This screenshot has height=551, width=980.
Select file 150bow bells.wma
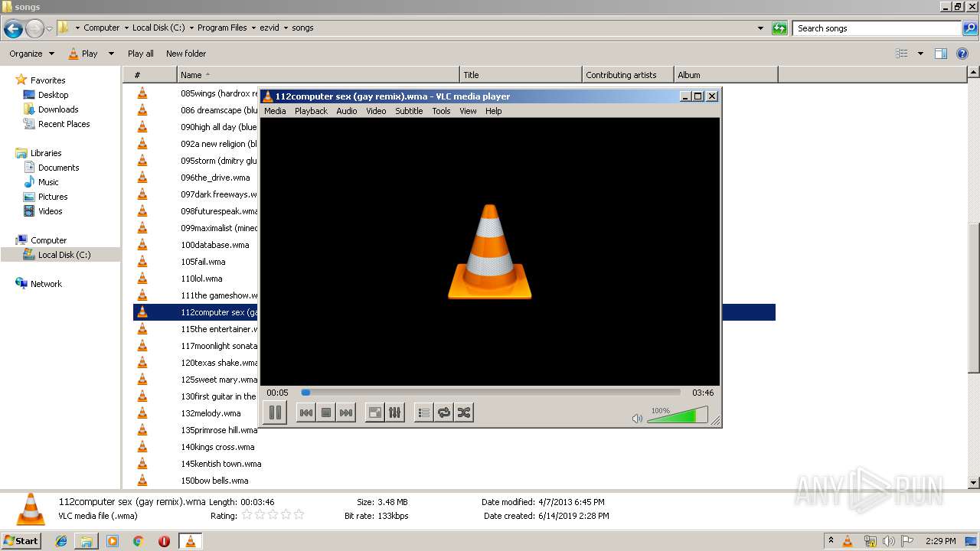214,481
